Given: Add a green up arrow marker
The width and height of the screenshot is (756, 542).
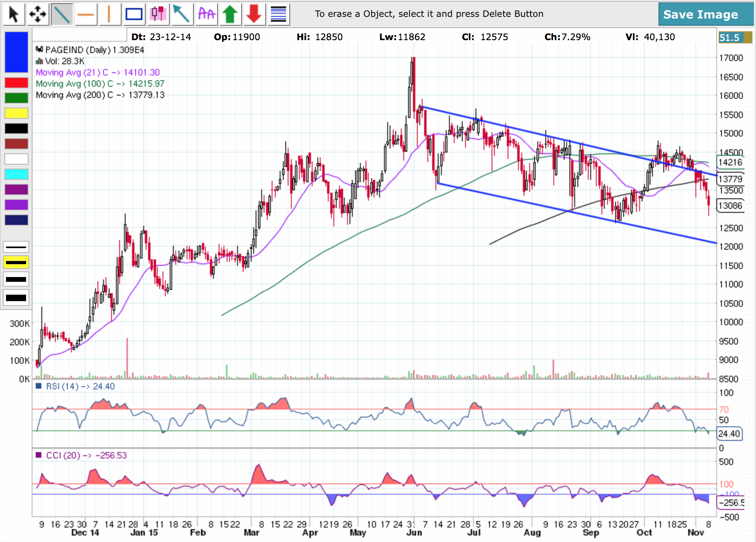Looking at the screenshot, I should pos(230,14).
